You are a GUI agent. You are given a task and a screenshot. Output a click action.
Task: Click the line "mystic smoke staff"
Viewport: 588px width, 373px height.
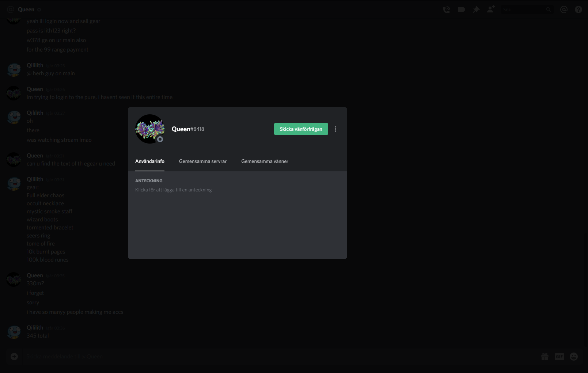tap(49, 212)
